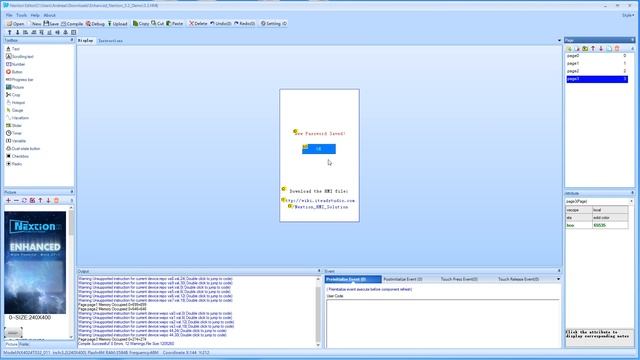Paste component from clipboard

click(x=175, y=24)
